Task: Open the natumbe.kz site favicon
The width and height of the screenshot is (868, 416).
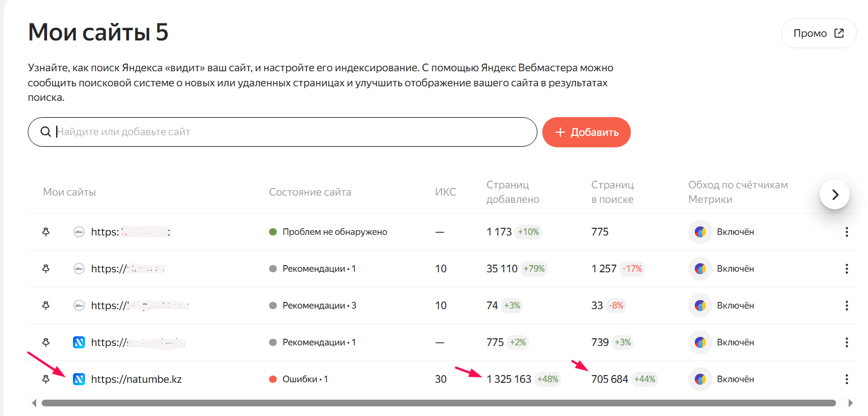Action: coord(78,379)
